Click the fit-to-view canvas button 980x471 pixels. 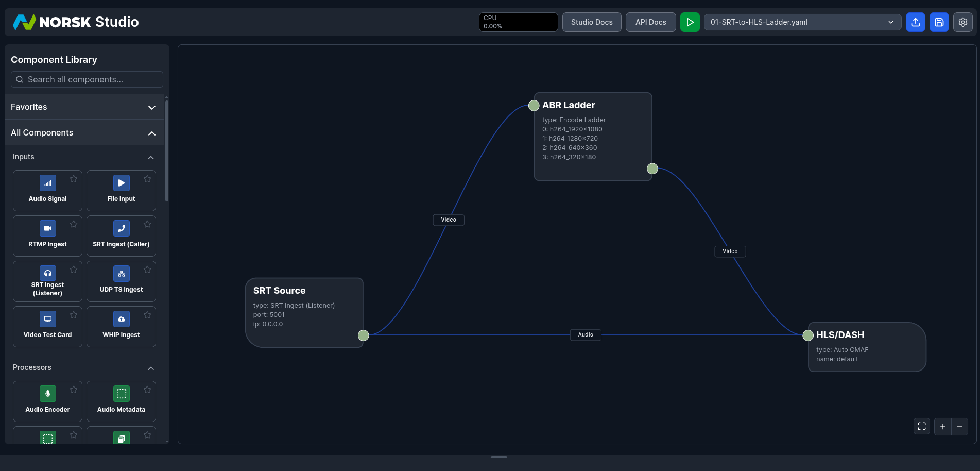[x=921, y=427]
